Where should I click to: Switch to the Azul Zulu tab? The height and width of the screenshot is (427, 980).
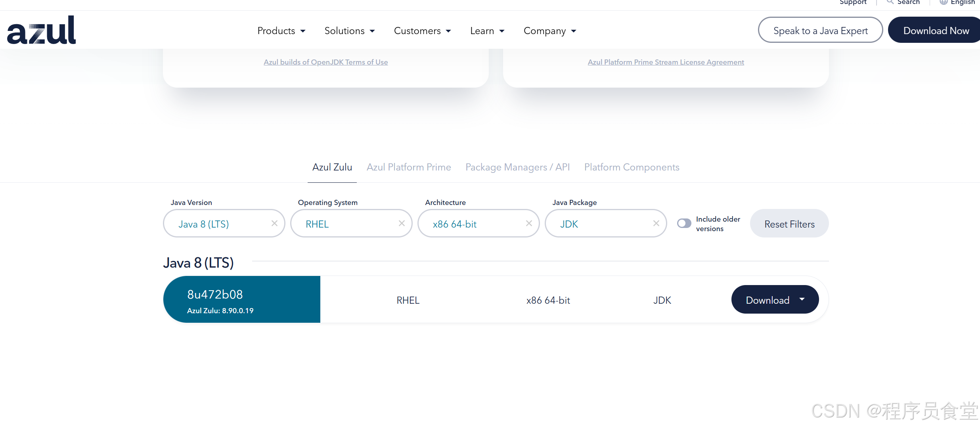tap(332, 167)
